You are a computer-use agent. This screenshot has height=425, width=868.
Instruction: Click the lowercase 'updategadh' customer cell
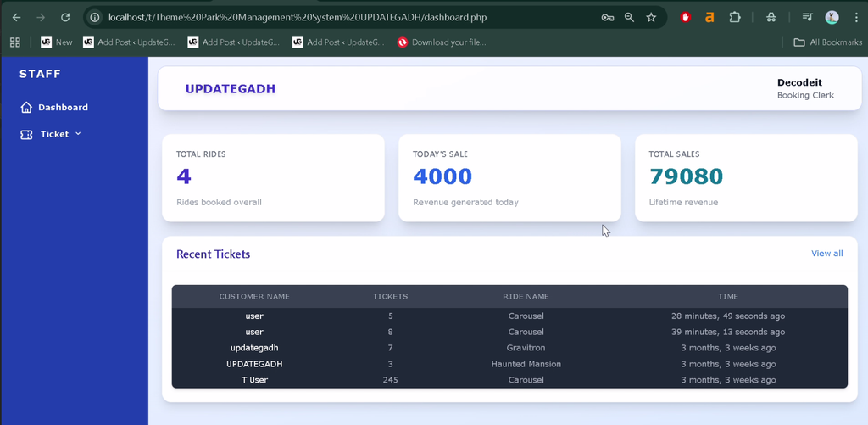point(254,348)
